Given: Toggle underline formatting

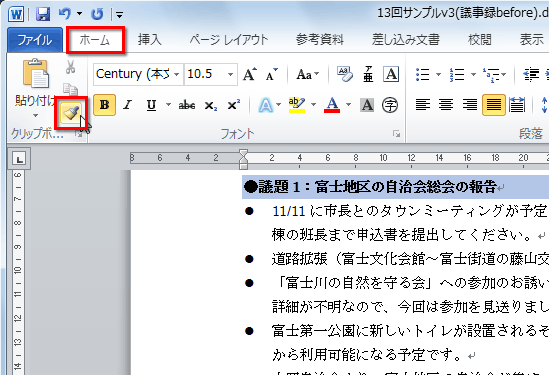Looking at the screenshot, I should [x=151, y=105].
